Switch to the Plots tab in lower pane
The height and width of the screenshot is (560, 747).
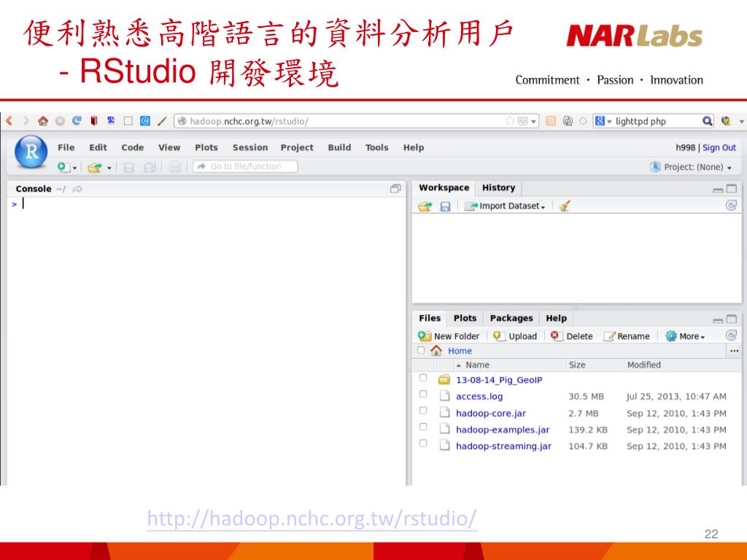click(x=465, y=318)
